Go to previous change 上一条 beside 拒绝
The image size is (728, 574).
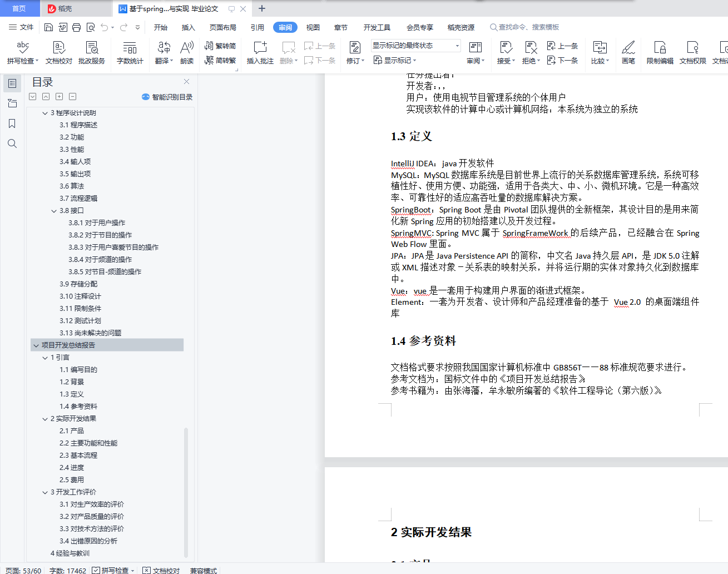(562, 46)
